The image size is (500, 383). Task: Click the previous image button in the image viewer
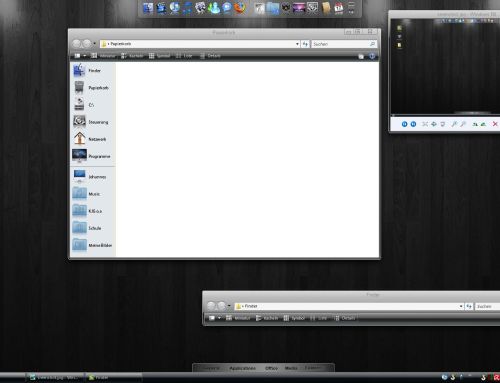(x=404, y=124)
